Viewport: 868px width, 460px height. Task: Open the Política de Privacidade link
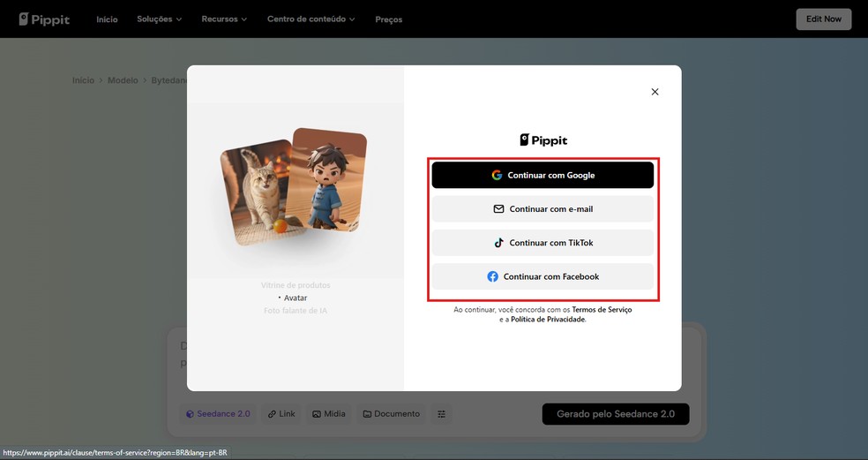pos(548,320)
